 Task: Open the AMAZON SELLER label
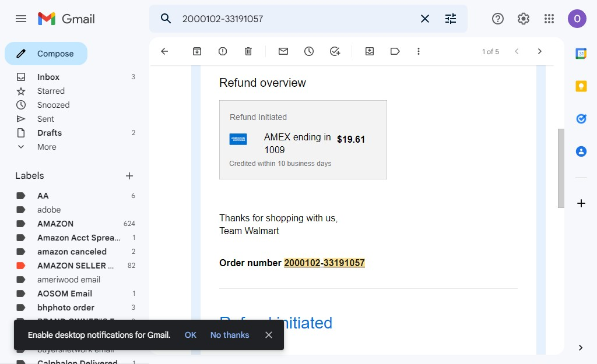click(x=75, y=266)
